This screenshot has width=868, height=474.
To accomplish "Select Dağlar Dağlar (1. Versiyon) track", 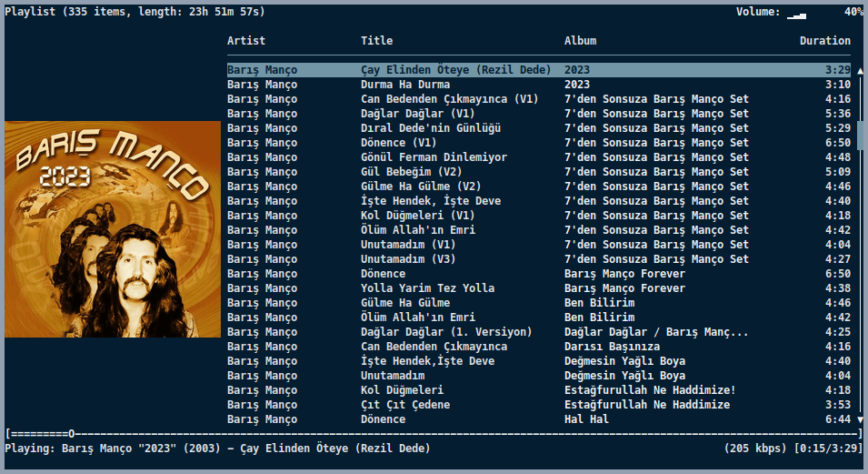I will [x=446, y=332].
